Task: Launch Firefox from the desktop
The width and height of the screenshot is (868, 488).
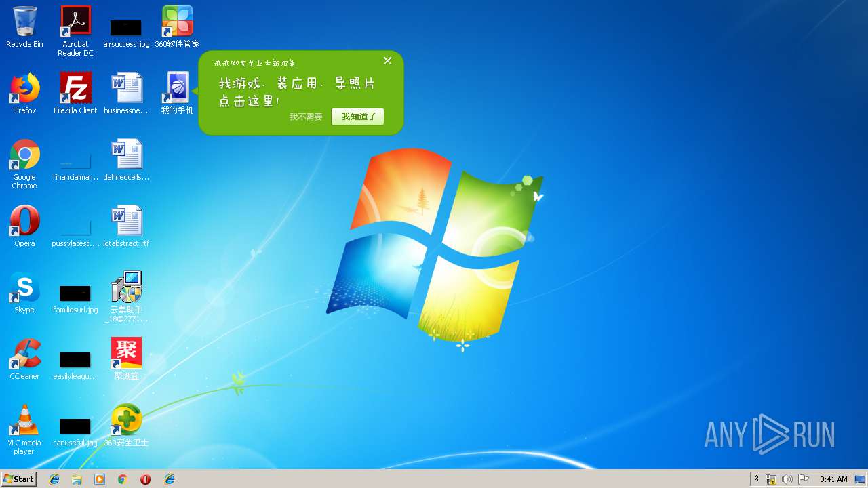Action: [x=24, y=94]
